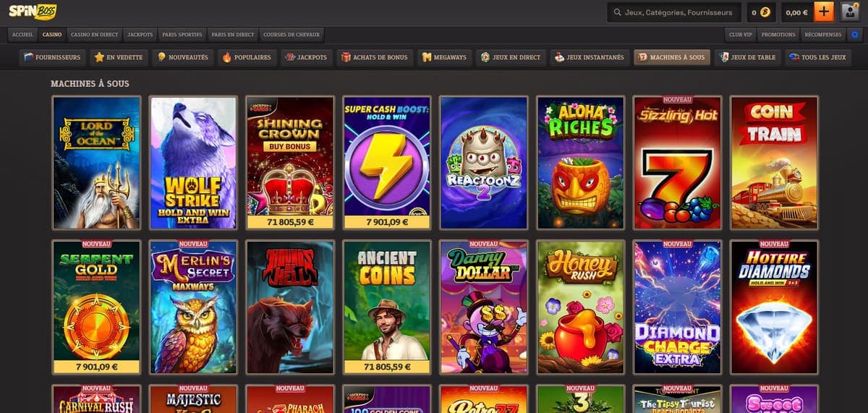Open Hotfire Diamonds game
Screen dimensions: 868x413
pyautogui.click(x=775, y=307)
